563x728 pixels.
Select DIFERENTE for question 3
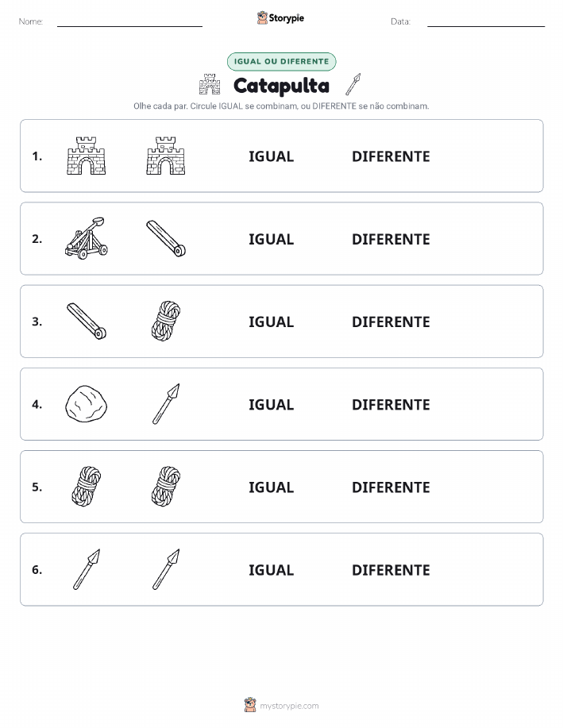pos(391,322)
